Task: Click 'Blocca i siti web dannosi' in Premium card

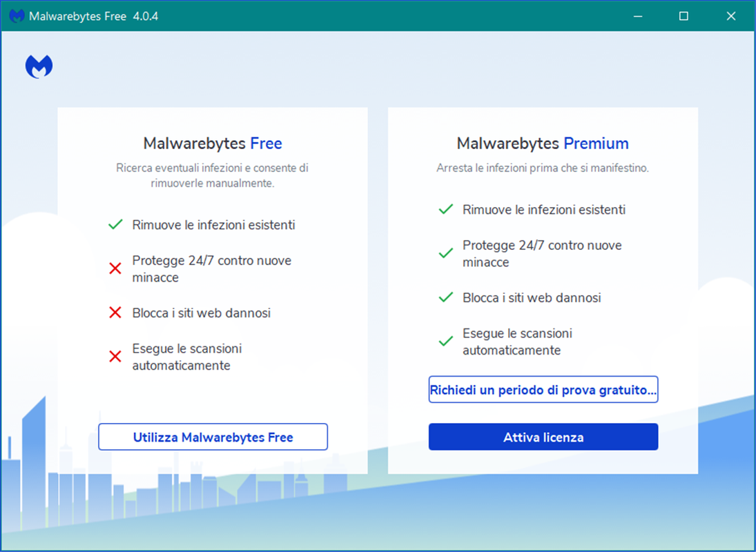Action: click(x=532, y=297)
